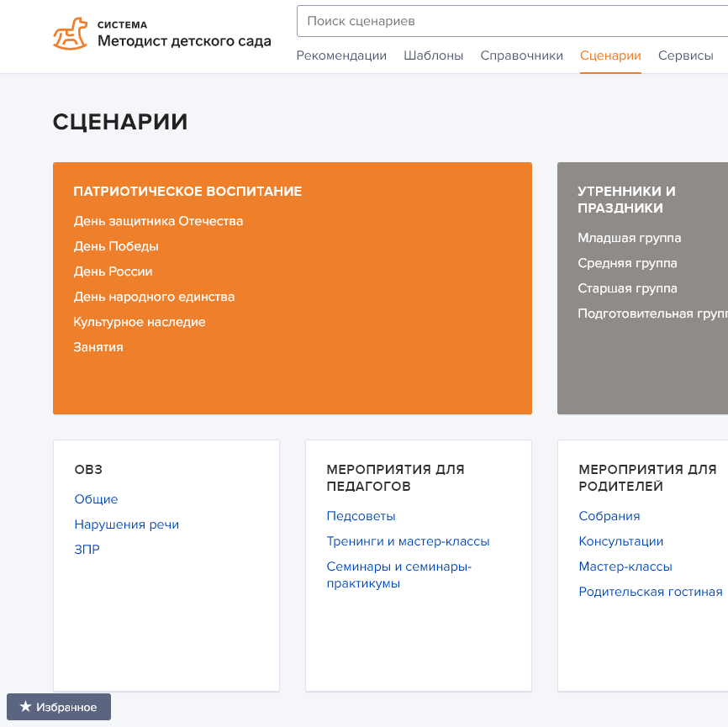Open the Педсоветы link
This screenshot has height=727, width=728.
point(361,516)
